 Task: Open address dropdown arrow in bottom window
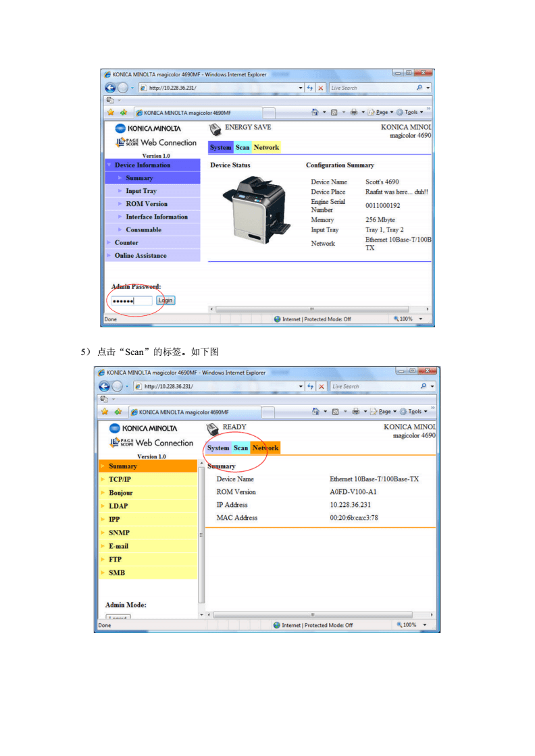[301, 386]
